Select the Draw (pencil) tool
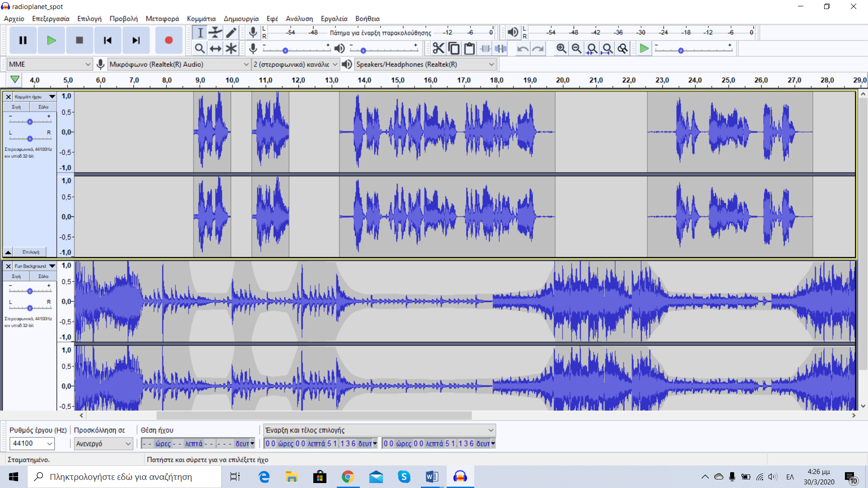868x488 pixels. (x=231, y=33)
